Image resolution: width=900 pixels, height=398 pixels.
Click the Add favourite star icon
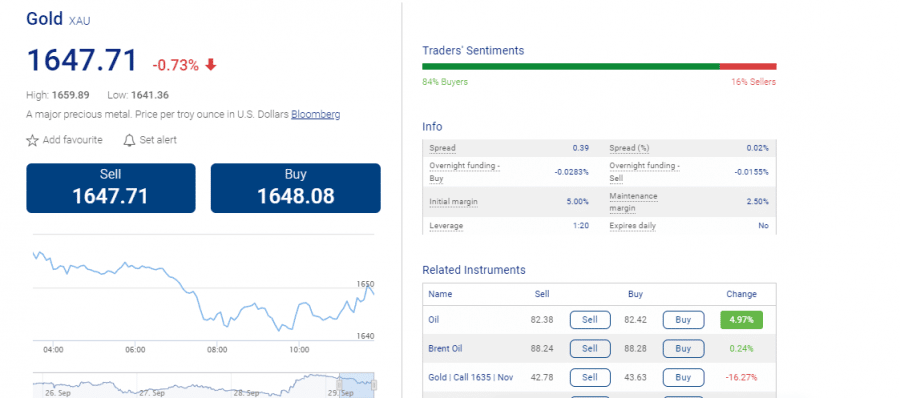pos(32,140)
